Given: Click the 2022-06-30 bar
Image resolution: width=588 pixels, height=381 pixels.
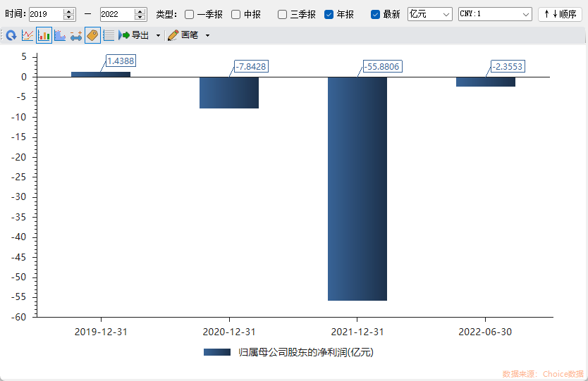Looking at the screenshot, I should point(486,82).
